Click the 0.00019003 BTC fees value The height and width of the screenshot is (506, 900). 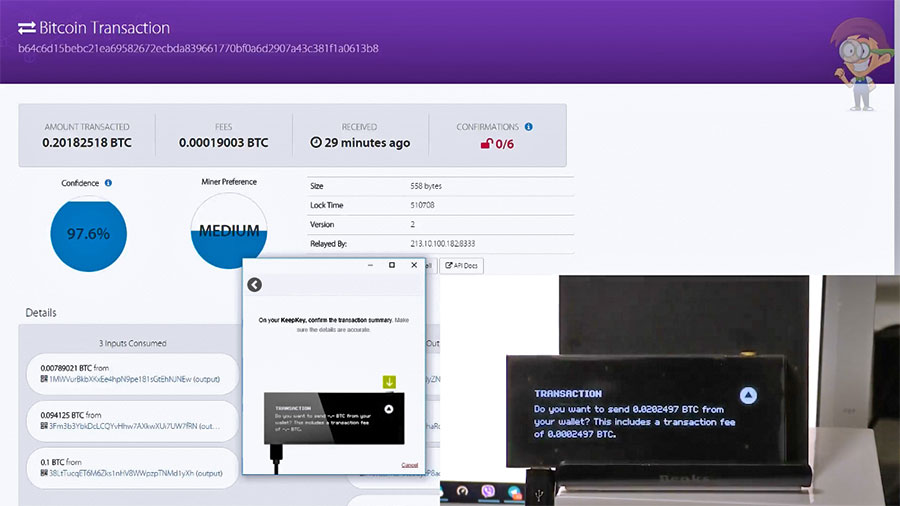tap(223, 143)
